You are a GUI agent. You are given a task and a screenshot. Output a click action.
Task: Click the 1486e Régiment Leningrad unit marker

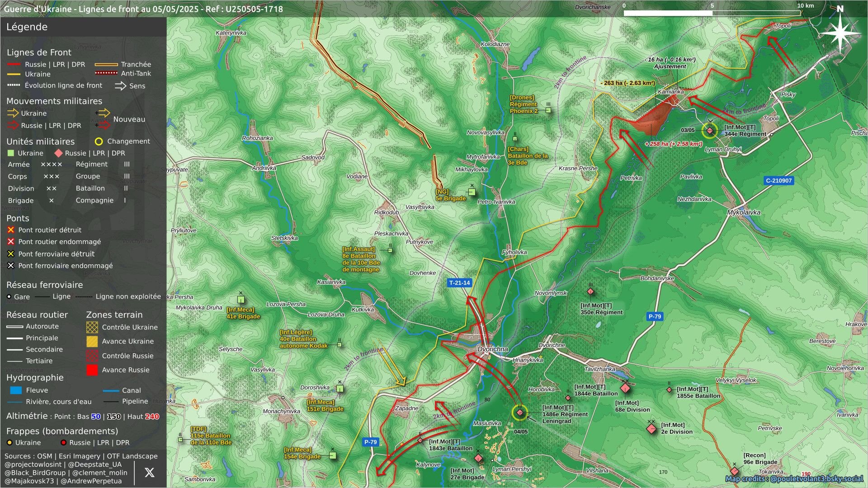point(520,413)
